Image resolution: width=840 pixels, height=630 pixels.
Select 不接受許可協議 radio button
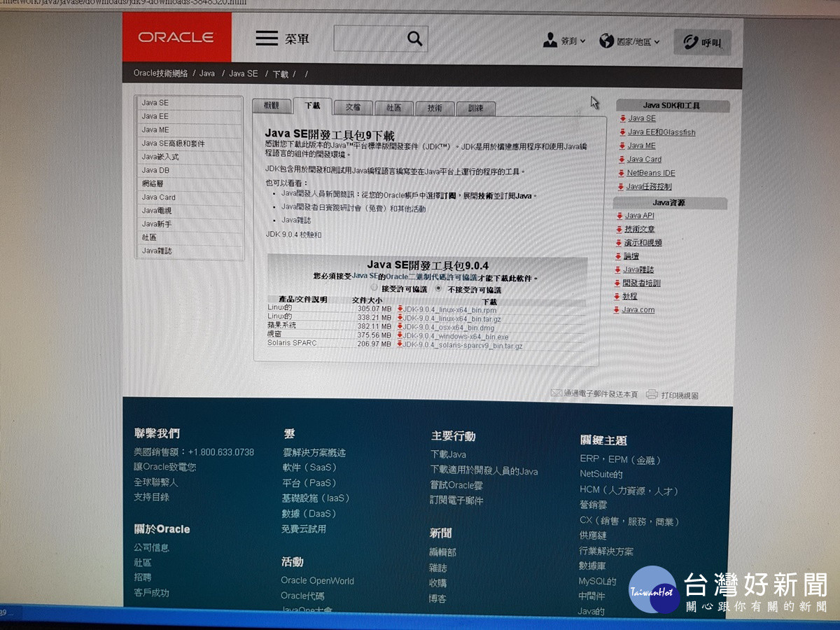tap(439, 288)
